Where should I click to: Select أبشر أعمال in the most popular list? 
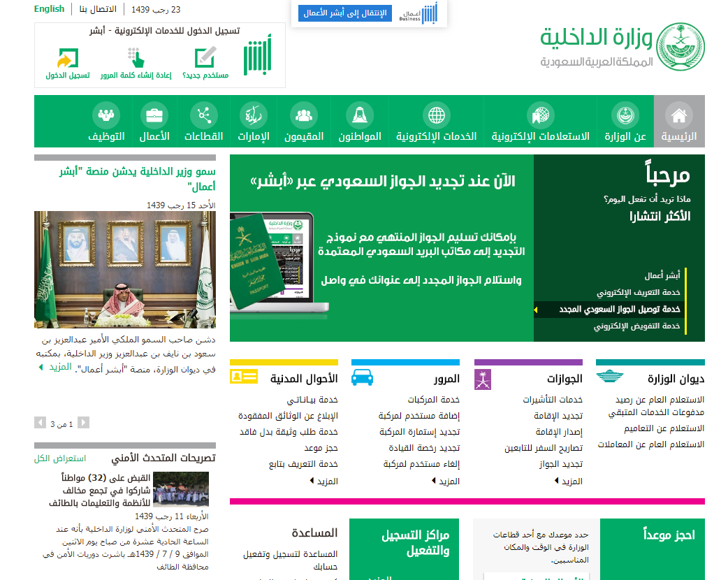[x=662, y=276]
